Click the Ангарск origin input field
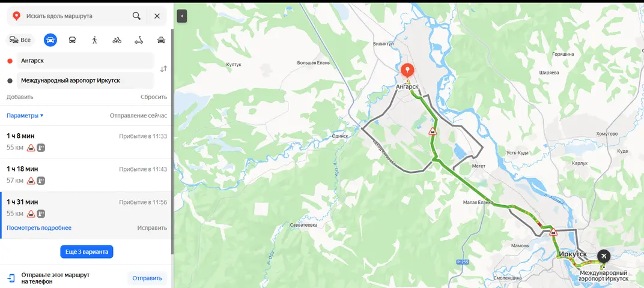This screenshot has width=644, height=288. pyautogui.click(x=85, y=61)
